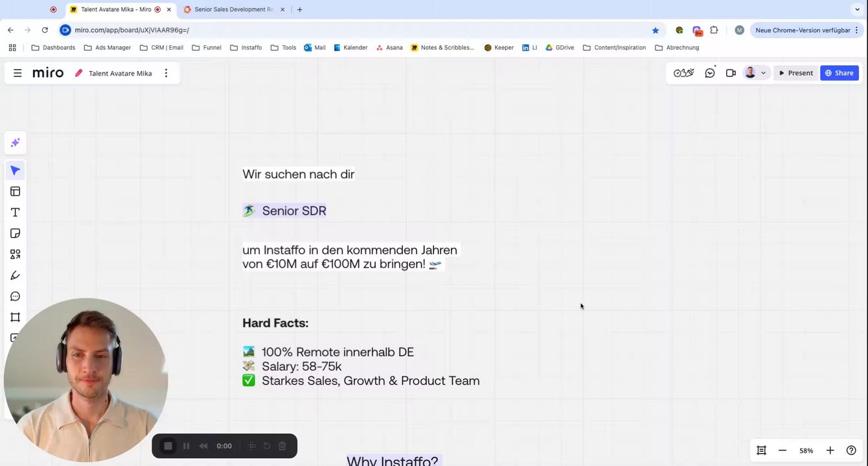Screen dimensions: 868x466
Task: Zoom out using the minus button
Action: click(x=782, y=450)
